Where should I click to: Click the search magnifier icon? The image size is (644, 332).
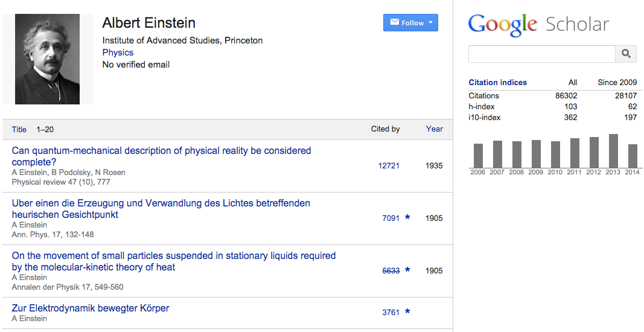coord(626,54)
